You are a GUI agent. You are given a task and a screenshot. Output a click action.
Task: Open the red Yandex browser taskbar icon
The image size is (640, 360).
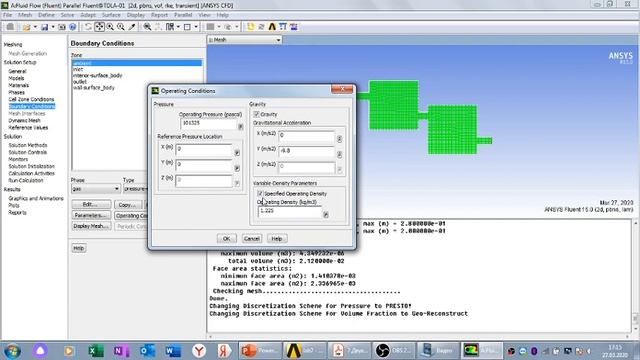199,351
